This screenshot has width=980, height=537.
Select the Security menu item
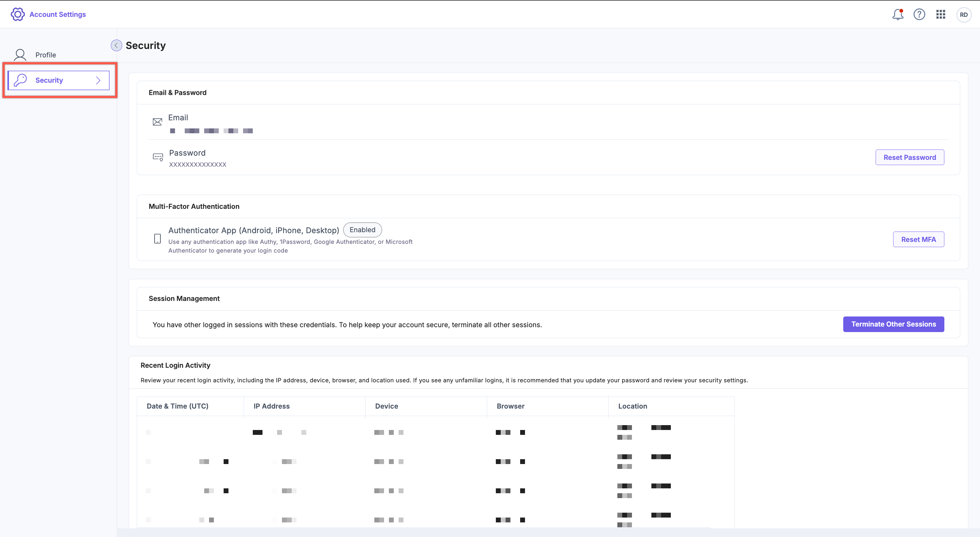49,80
